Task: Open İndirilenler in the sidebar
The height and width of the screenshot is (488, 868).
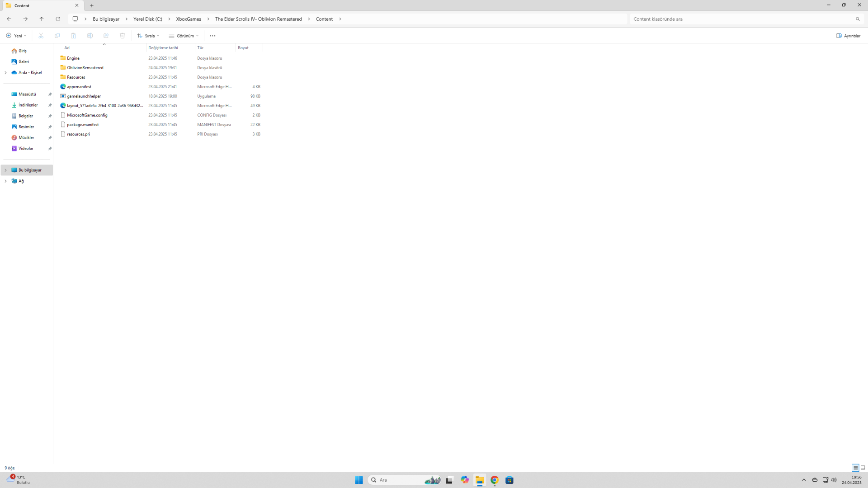Action: click(x=28, y=105)
